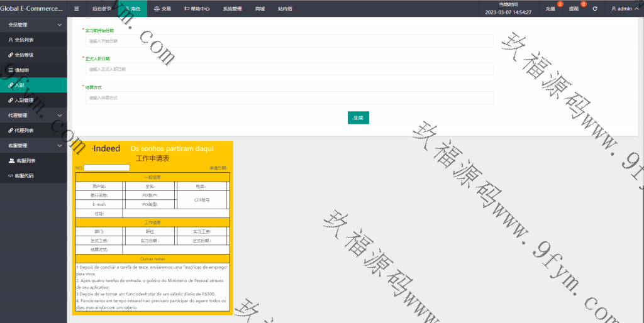The height and width of the screenshot is (323, 644).
Task: Open 客服列表 via its people icon
Action: [11, 160]
